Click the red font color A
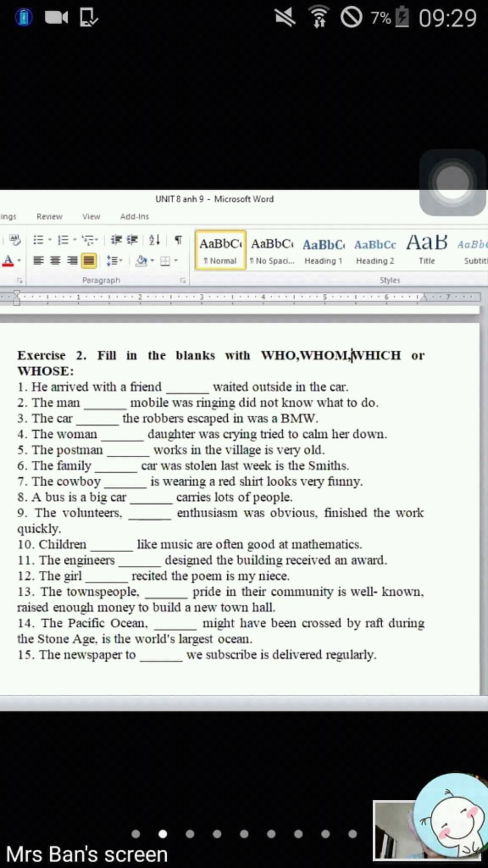Viewport: 488px width, 868px height. (8, 261)
